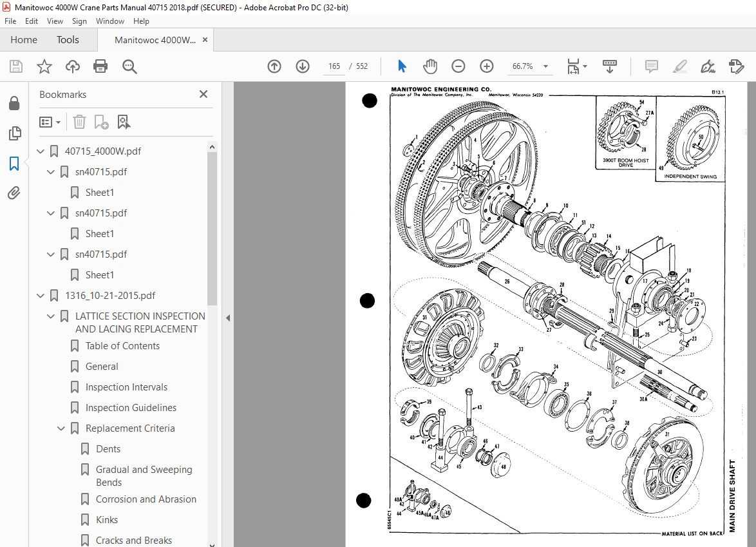
Task: Collapse the 1316_10-21-2015.pdf bookmark
Action: (41, 296)
